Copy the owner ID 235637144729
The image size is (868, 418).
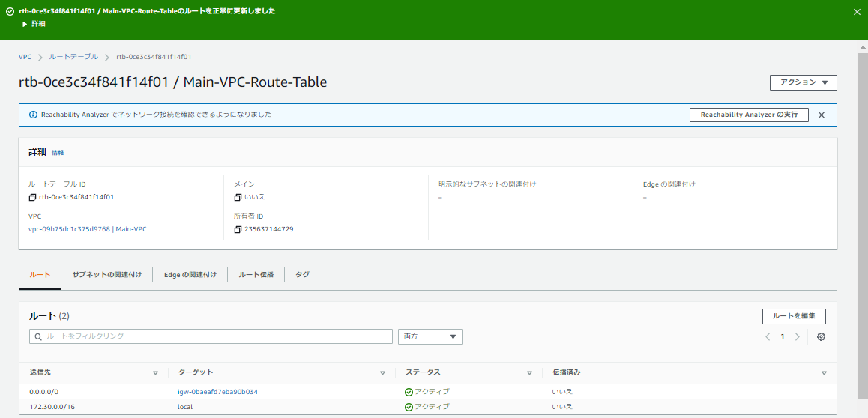(x=238, y=229)
